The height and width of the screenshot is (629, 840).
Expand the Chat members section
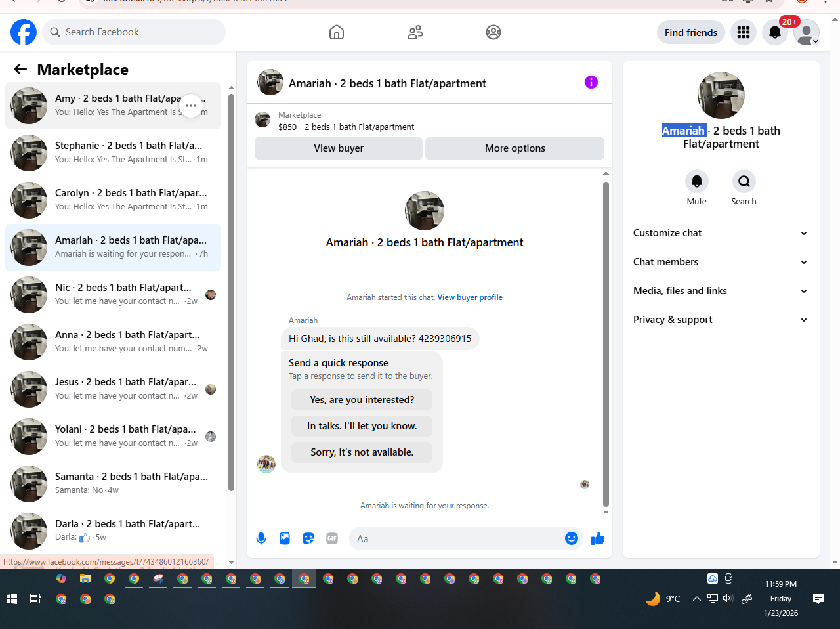721,262
